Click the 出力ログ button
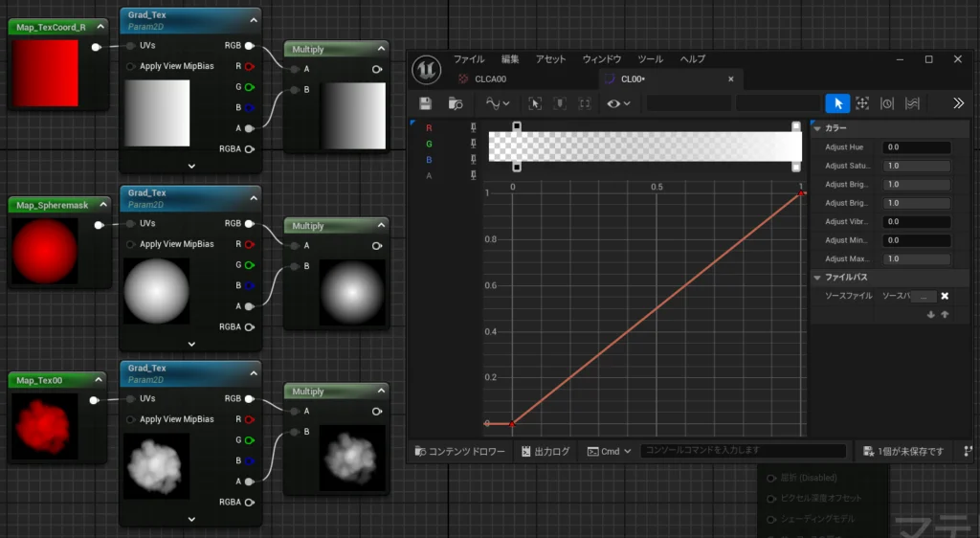Screen dimensions: 980x538 pyautogui.click(x=546, y=451)
